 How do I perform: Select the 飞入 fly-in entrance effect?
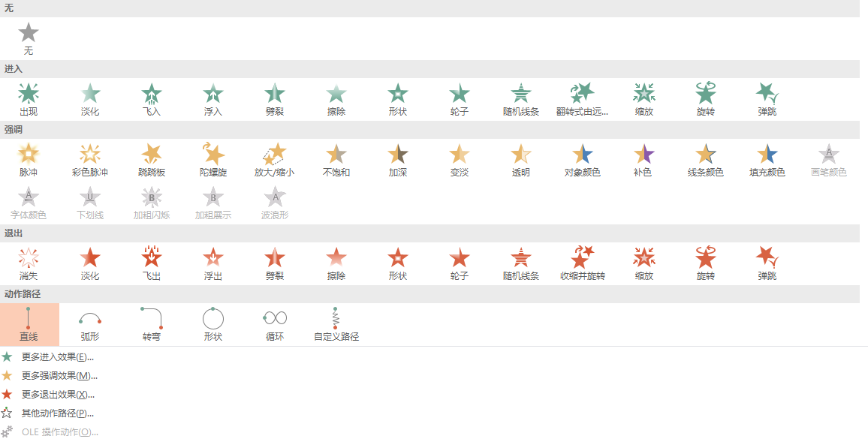pos(152,100)
